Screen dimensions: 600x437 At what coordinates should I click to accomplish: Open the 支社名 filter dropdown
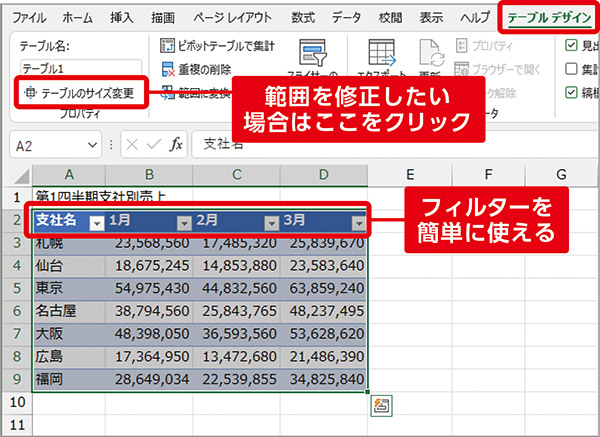[x=97, y=223]
